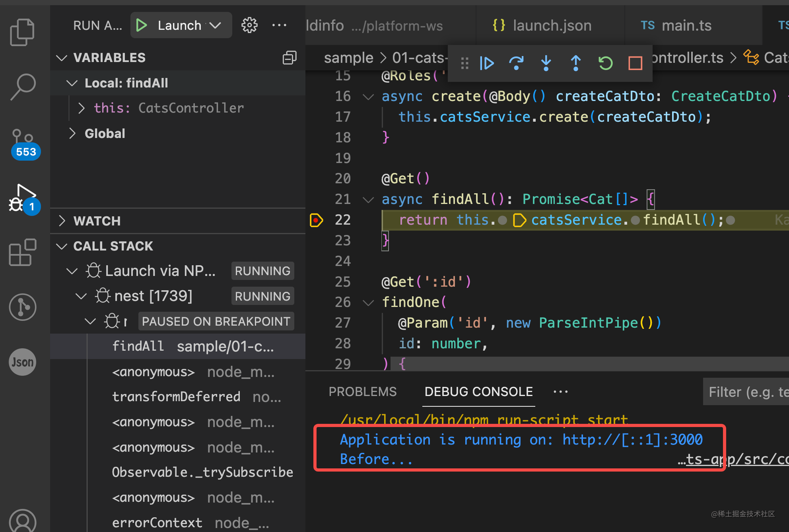The image size is (789, 532).
Task: Open debug view more actions ellipsis
Action: pyautogui.click(x=279, y=25)
